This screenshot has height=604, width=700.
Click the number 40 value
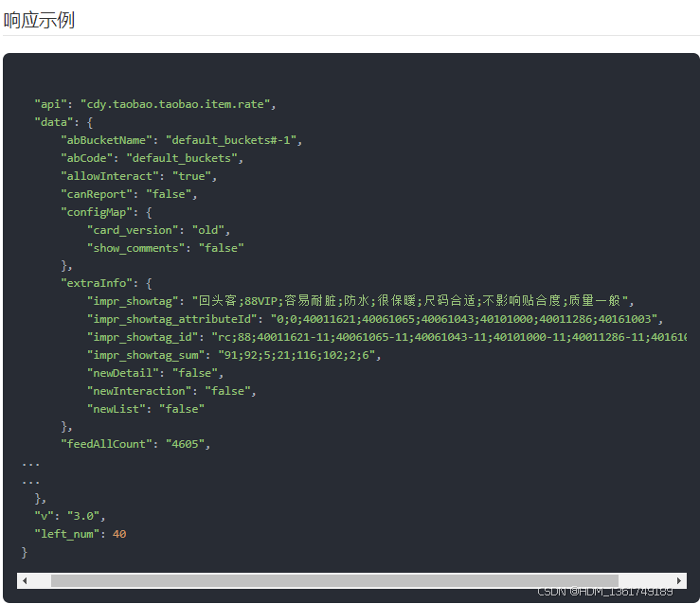[x=119, y=534]
